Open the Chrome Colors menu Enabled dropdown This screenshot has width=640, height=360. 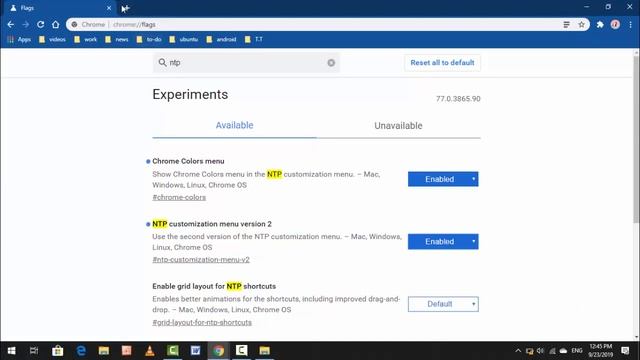443,179
